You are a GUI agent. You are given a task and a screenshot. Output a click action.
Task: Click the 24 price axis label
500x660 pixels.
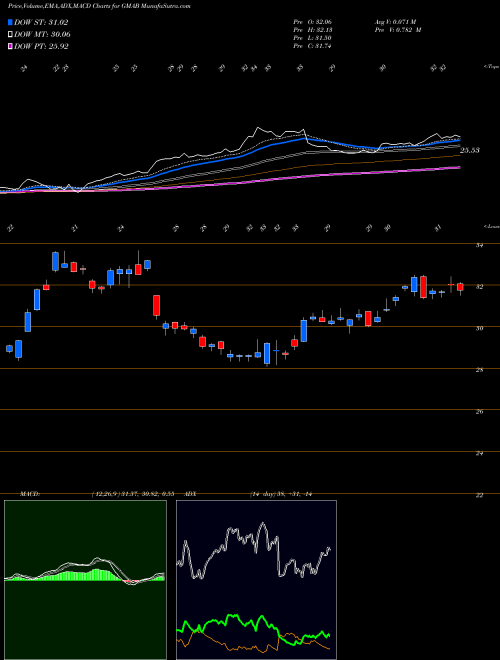(479, 453)
